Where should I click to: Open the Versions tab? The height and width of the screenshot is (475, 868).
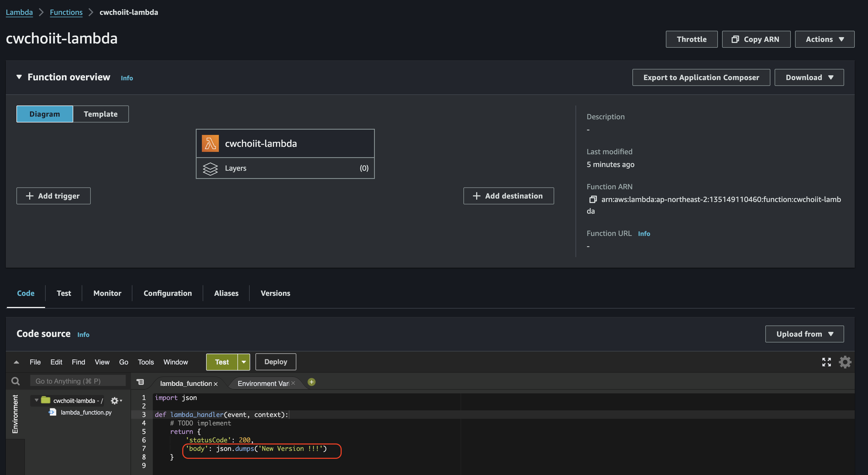click(275, 293)
